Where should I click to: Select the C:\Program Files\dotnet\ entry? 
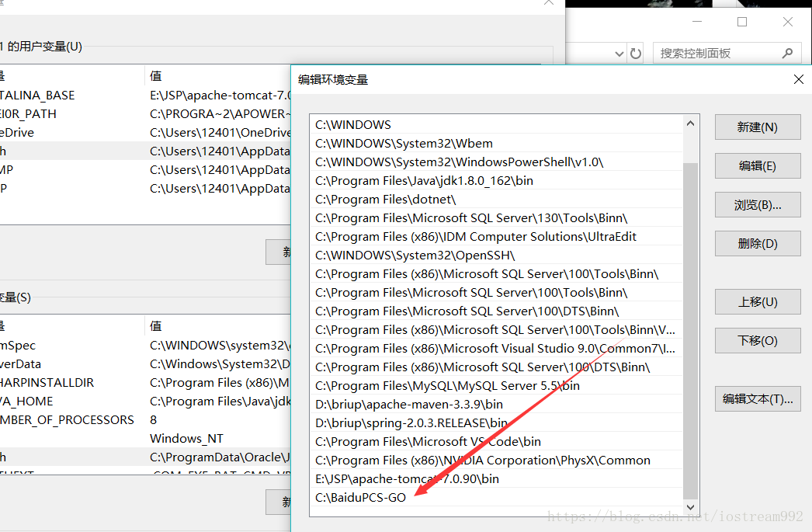click(x=497, y=200)
